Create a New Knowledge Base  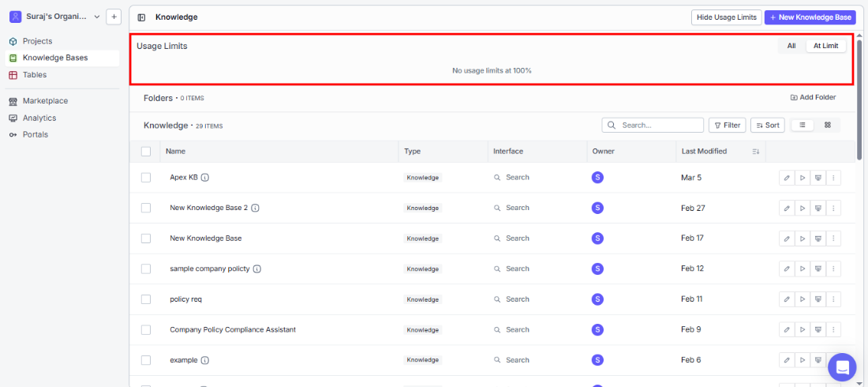click(x=810, y=17)
